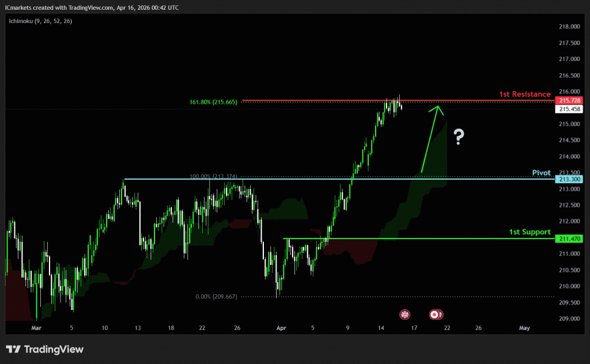The height and width of the screenshot is (364, 590).
Task: Click the 218.000 price scale label
Action: [x=569, y=27]
